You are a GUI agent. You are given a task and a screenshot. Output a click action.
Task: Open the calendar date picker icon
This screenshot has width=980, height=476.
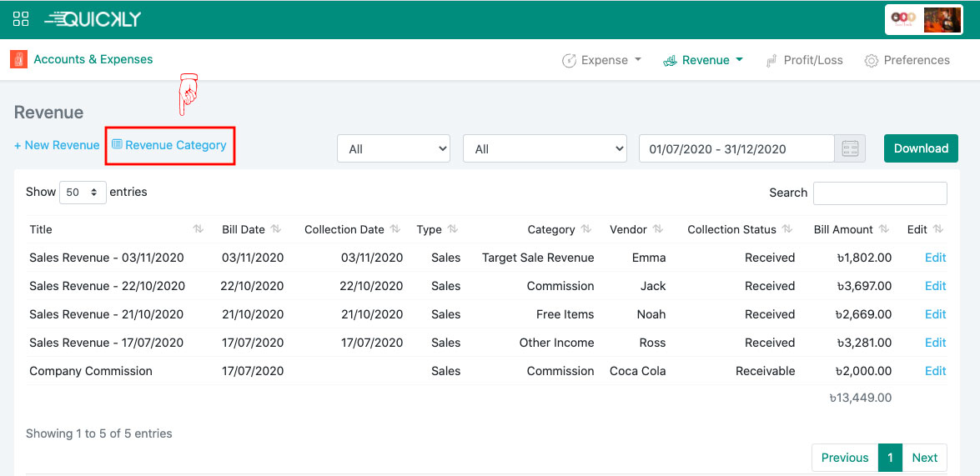tap(850, 148)
